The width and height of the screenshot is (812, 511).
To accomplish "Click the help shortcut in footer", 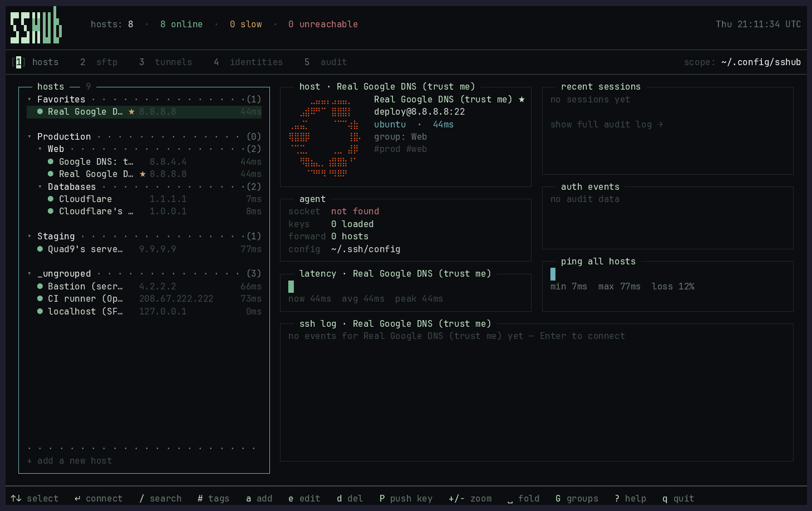I will 631,499.
